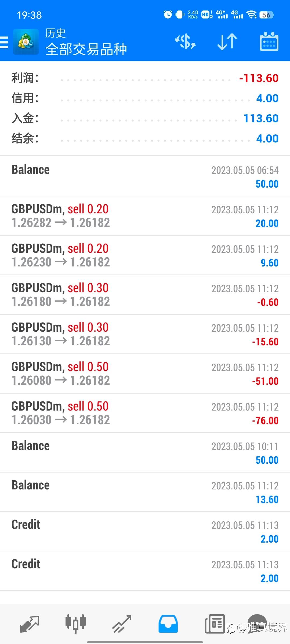Tap the MetaTrader 4 app logo
Image resolution: width=290 pixels, height=644 pixels.
click(x=26, y=42)
